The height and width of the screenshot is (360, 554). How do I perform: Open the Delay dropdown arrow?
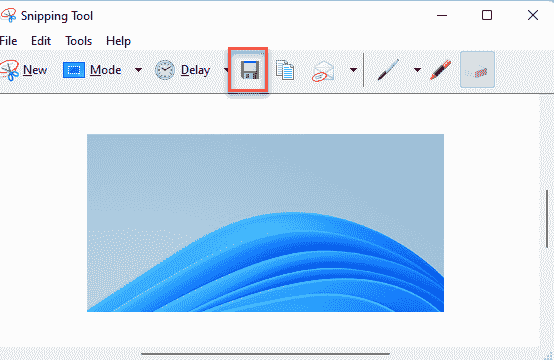[x=226, y=70]
